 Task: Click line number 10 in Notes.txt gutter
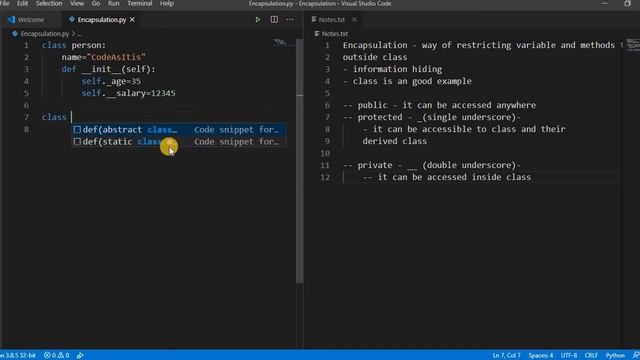click(325, 153)
